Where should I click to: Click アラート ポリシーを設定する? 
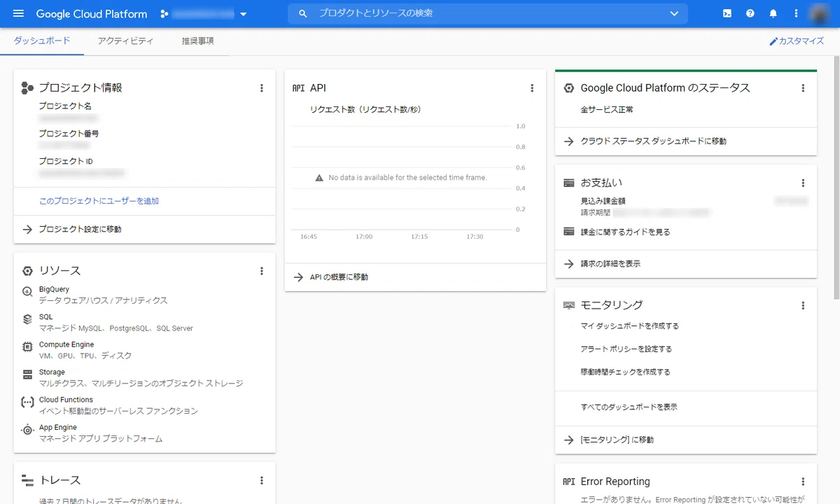(x=626, y=349)
